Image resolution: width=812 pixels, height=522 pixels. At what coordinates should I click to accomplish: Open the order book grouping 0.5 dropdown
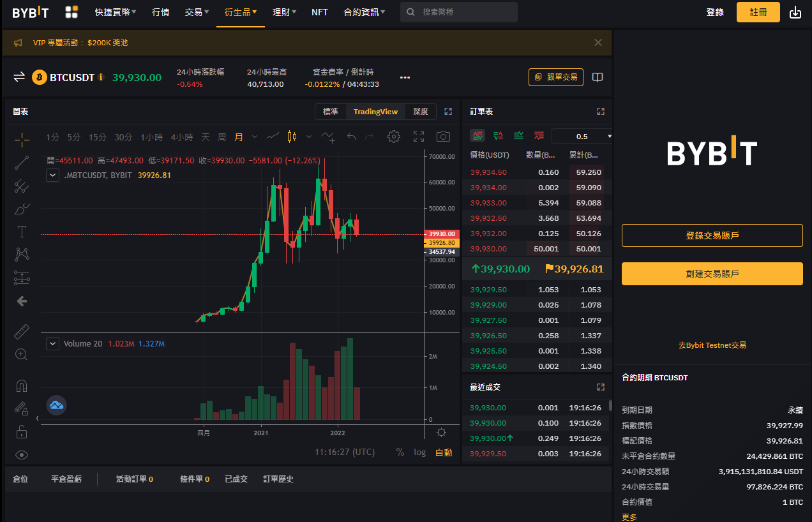[582, 137]
